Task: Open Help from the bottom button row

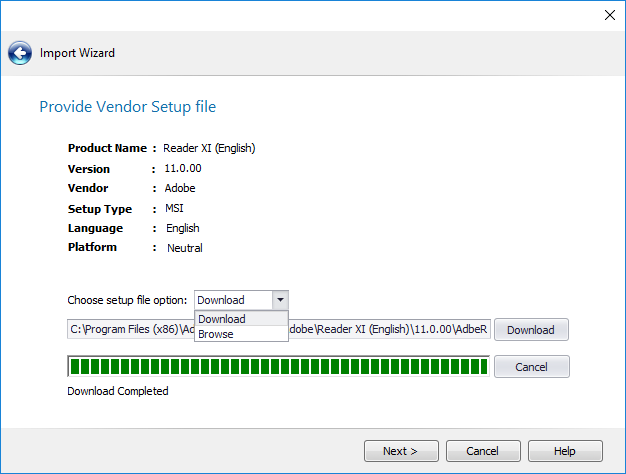Action: 565,451
